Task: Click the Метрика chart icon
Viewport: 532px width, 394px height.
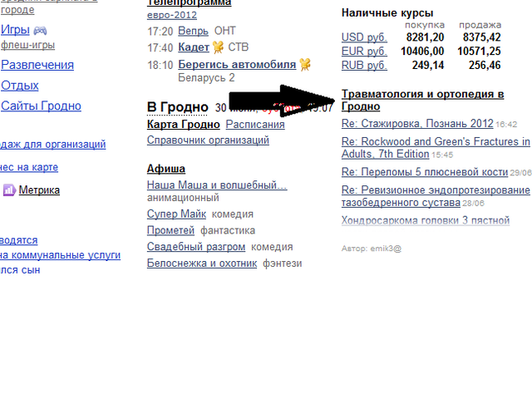Action: click(9, 190)
